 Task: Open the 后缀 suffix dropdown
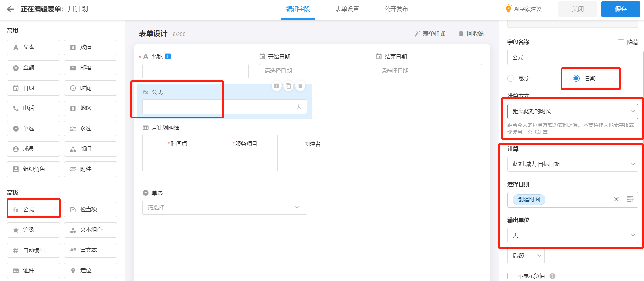coord(526,256)
